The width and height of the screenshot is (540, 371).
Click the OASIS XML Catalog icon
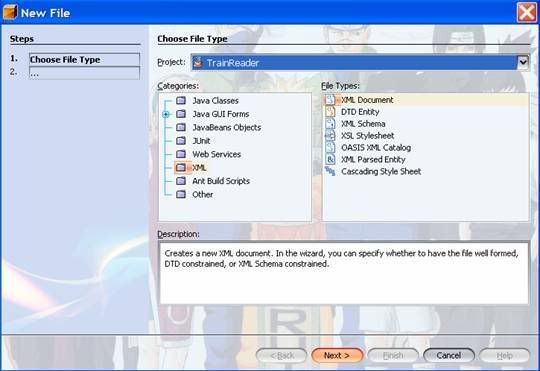(330, 147)
